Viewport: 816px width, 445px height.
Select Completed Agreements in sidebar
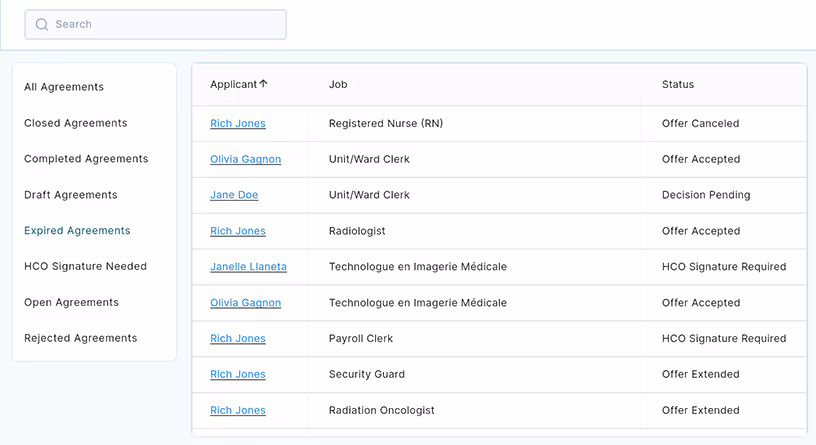pyautogui.click(x=86, y=159)
